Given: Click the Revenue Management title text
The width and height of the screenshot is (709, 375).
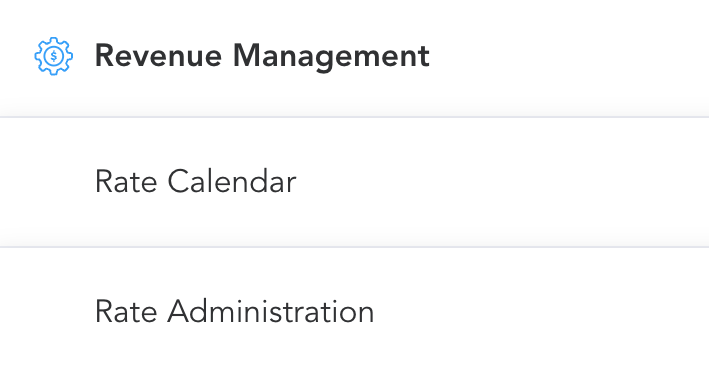Looking at the screenshot, I should 262,57.
